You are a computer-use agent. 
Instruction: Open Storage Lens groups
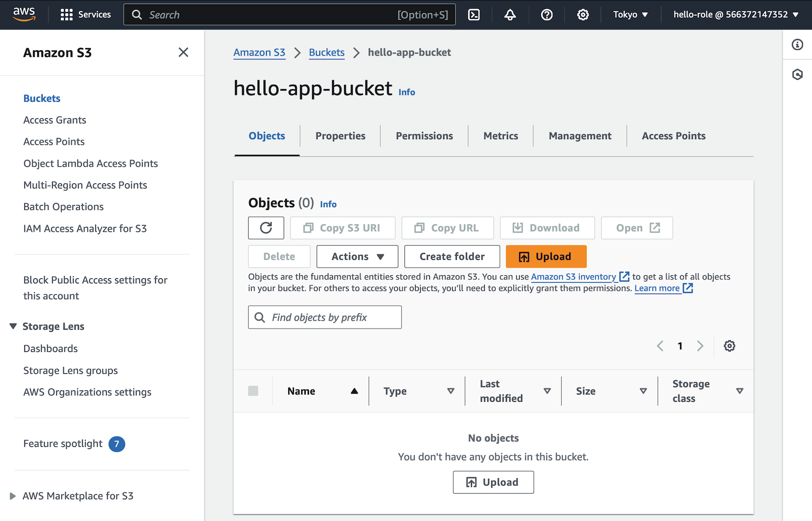click(71, 371)
